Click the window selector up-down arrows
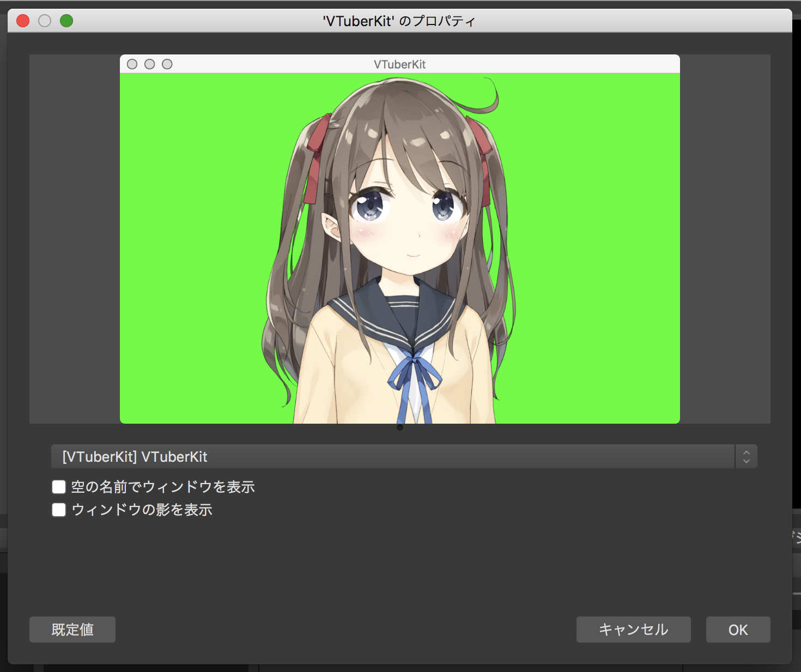The height and width of the screenshot is (672, 801). (x=747, y=456)
